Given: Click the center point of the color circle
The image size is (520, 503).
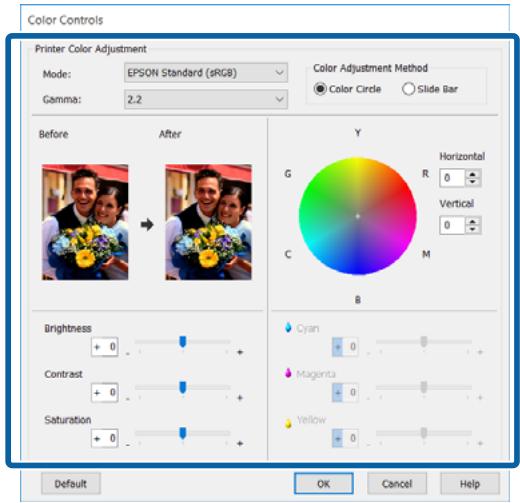Looking at the screenshot, I should tap(358, 216).
